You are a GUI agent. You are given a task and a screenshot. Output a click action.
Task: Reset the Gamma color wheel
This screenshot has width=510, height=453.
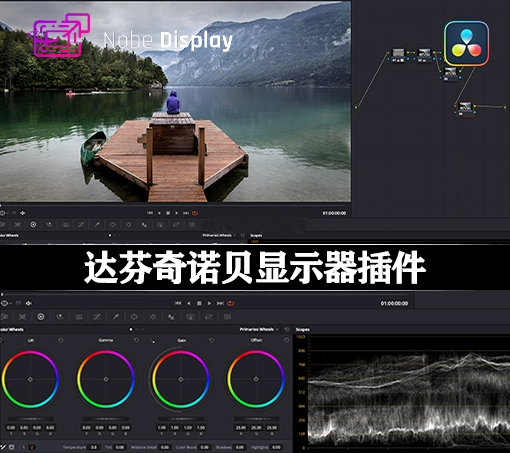coord(136,340)
